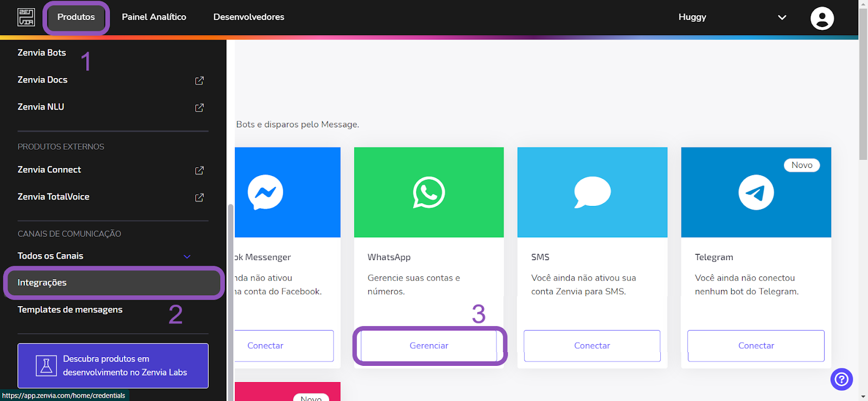This screenshot has width=868, height=401.
Task: Click the SMS card title
Action: coord(540,257)
